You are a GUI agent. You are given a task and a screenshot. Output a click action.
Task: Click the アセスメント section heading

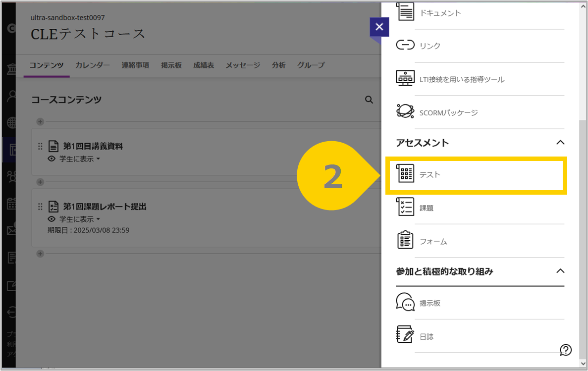point(422,143)
